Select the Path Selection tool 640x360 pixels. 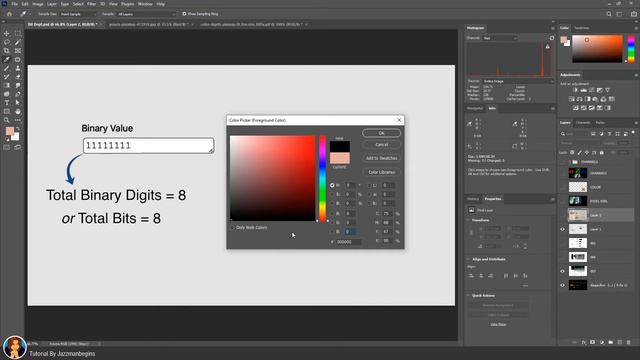pos(18,103)
